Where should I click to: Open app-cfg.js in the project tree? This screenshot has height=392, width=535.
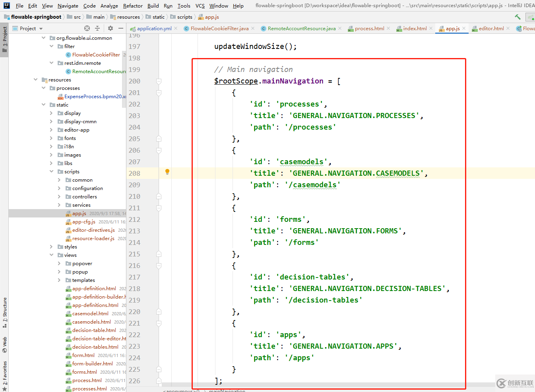83,222
